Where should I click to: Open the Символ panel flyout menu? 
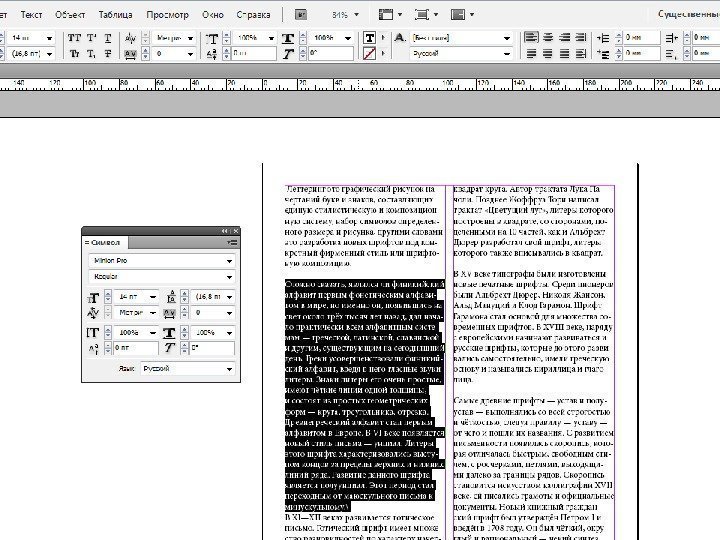click(232, 242)
